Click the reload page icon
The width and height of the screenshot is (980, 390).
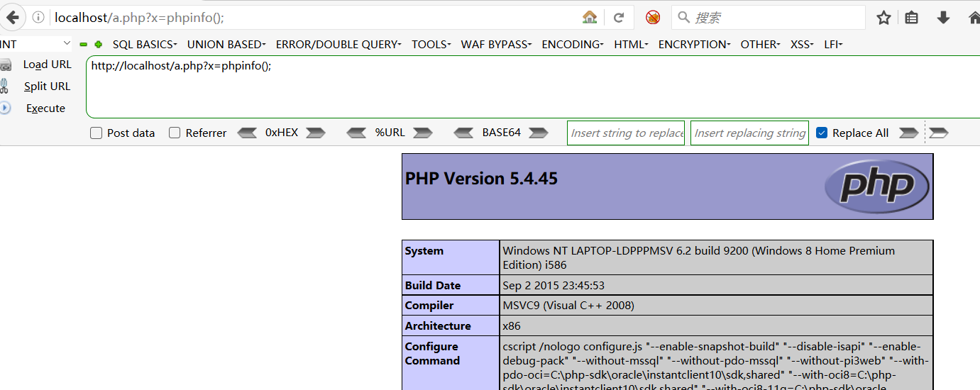pyautogui.click(x=619, y=18)
